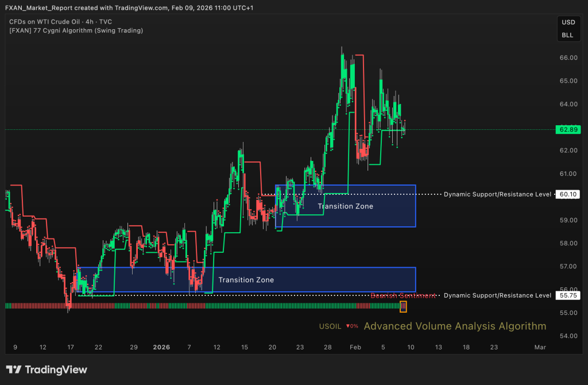Click the BLL unit label

pos(567,35)
